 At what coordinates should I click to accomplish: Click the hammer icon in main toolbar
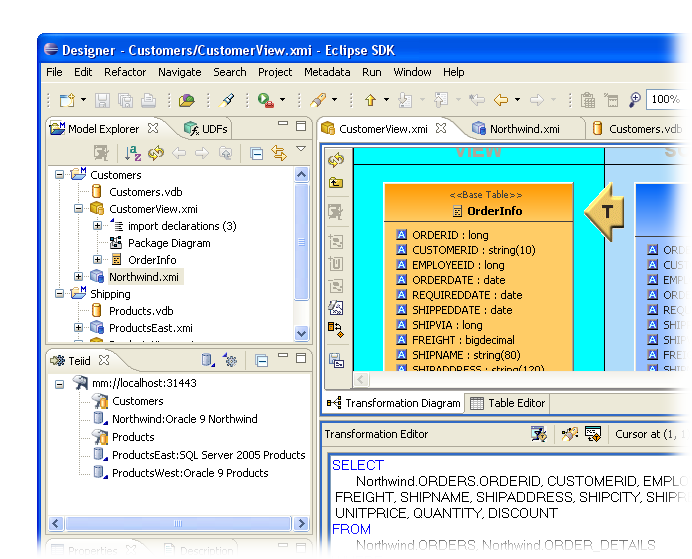(x=228, y=100)
